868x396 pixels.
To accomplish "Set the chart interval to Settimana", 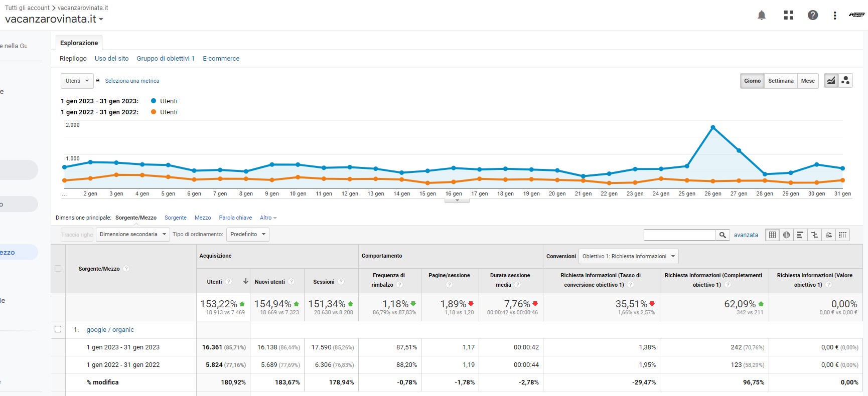I will click(x=781, y=81).
